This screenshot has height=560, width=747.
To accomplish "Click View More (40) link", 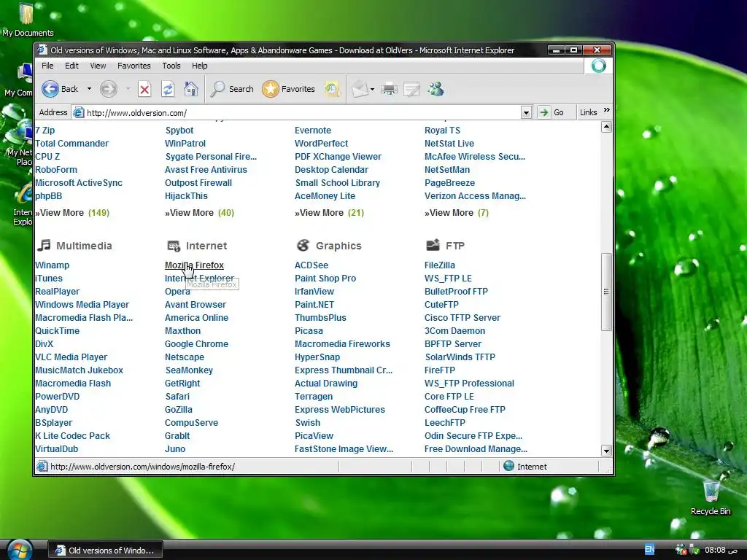I will click(x=200, y=213).
